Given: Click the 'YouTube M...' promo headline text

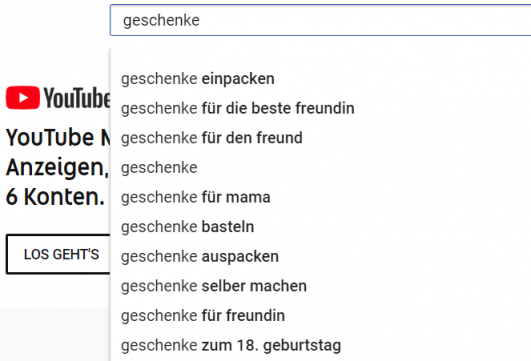Looking at the screenshot, I should coord(58,137).
